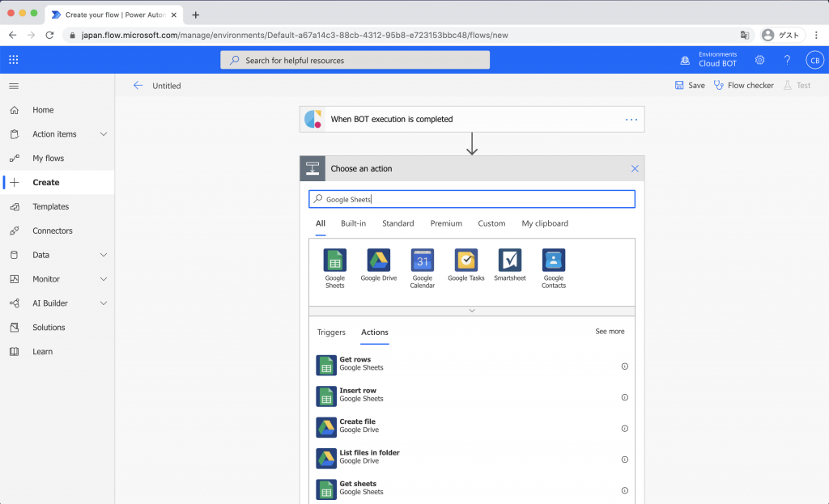The height and width of the screenshot is (504, 829).
Task: Click the See more link
Action: (610, 331)
